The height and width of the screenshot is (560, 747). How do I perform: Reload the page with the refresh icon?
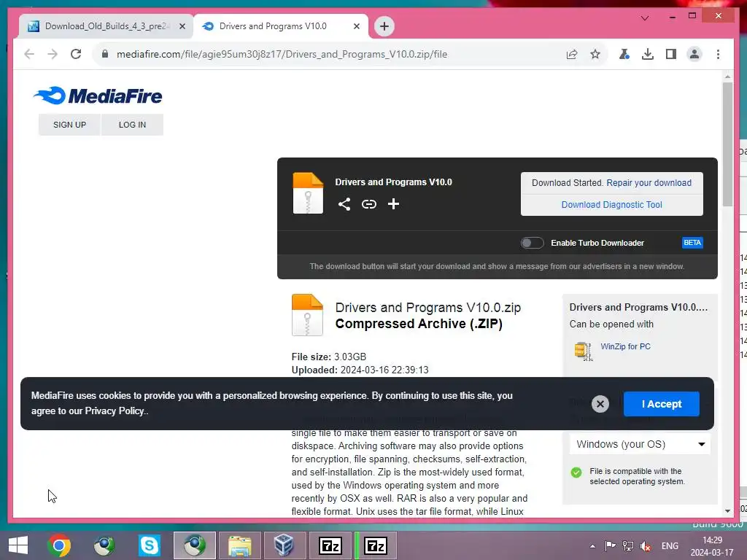76,54
